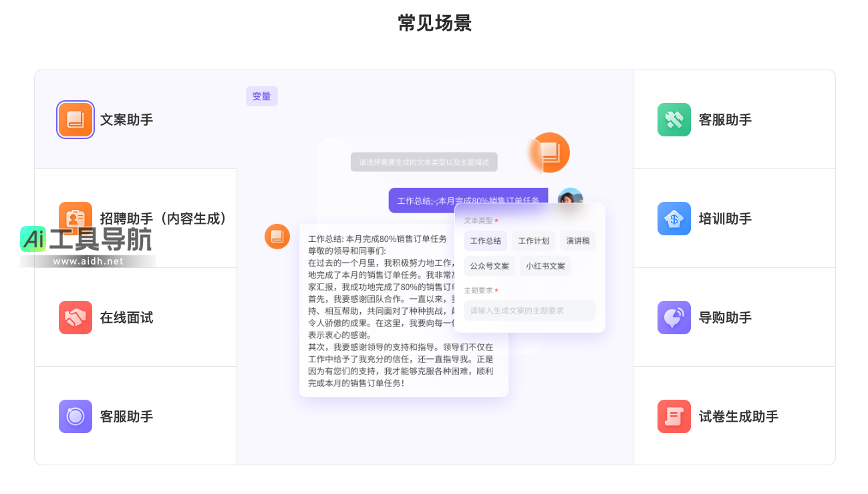Screen dimensions: 868x494
Task: Open the 试卷生成助手 text label tab
Action: tap(738, 416)
